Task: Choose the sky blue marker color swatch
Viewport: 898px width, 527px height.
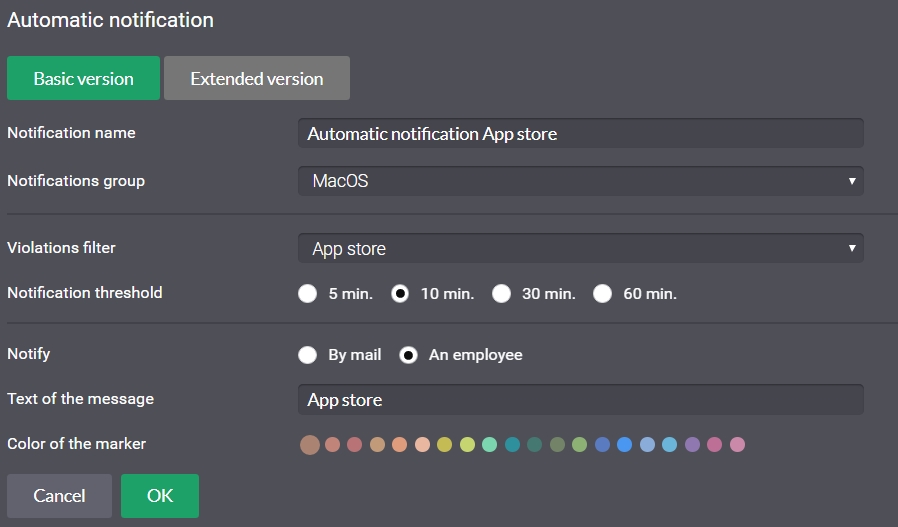Action: click(669, 445)
